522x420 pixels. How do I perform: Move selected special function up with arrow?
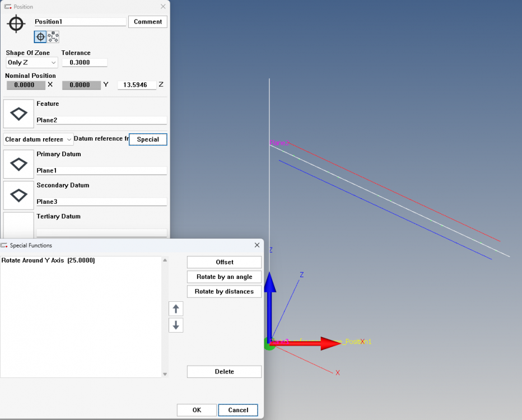point(176,309)
